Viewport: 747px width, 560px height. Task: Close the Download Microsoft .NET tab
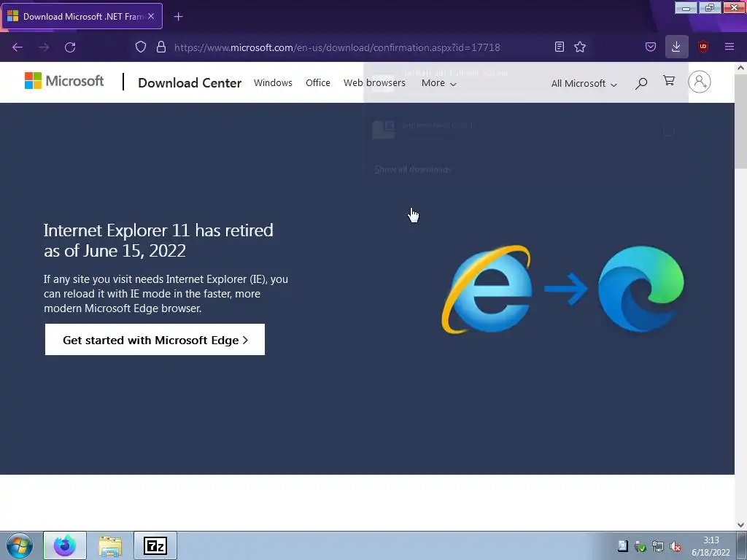click(151, 16)
